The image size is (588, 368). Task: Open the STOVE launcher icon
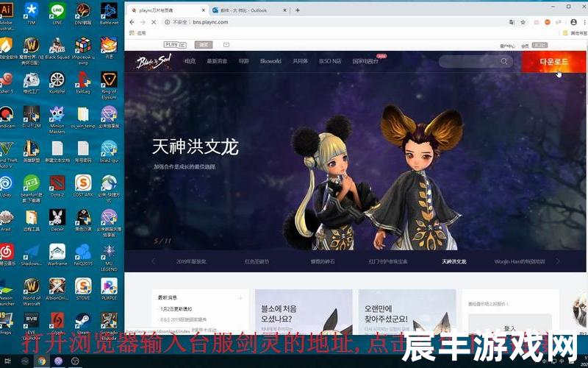point(83,289)
